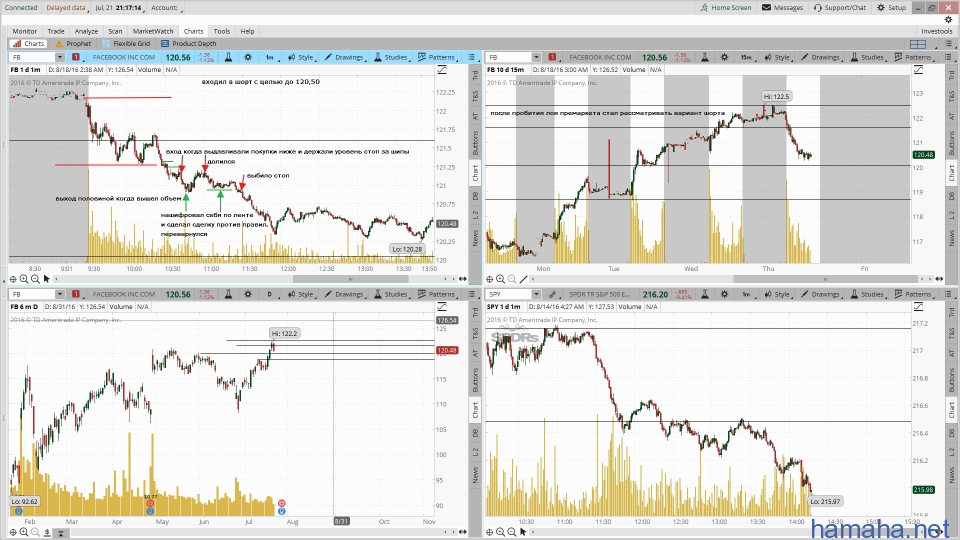Image resolution: width=960 pixels, height=540 pixels.
Task: Open the Prophet subtab
Action: coord(73,43)
